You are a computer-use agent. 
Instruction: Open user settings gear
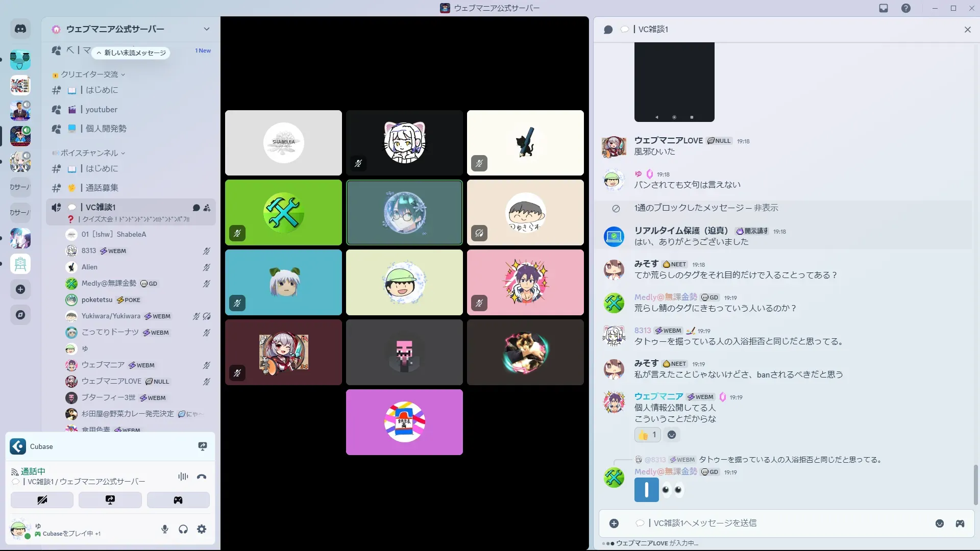(202, 529)
